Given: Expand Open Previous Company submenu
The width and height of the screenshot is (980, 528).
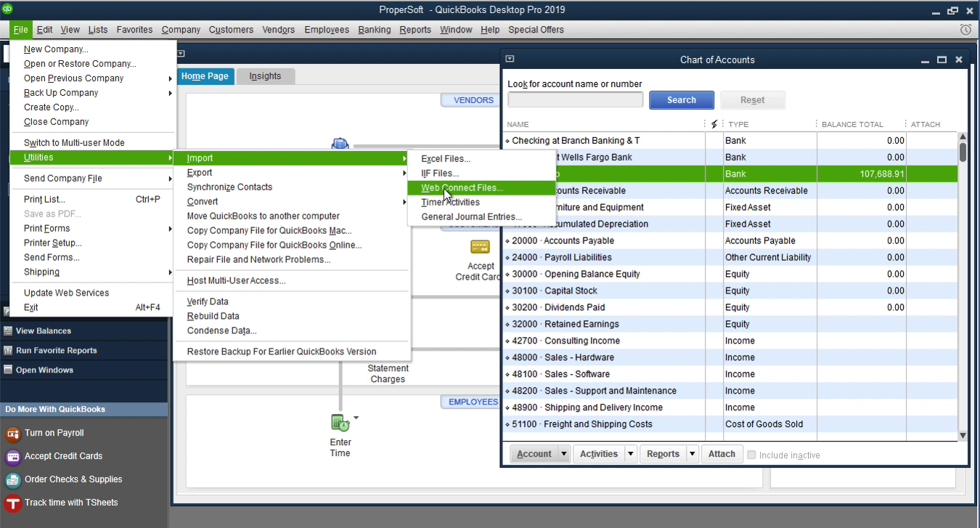Looking at the screenshot, I should [171, 78].
